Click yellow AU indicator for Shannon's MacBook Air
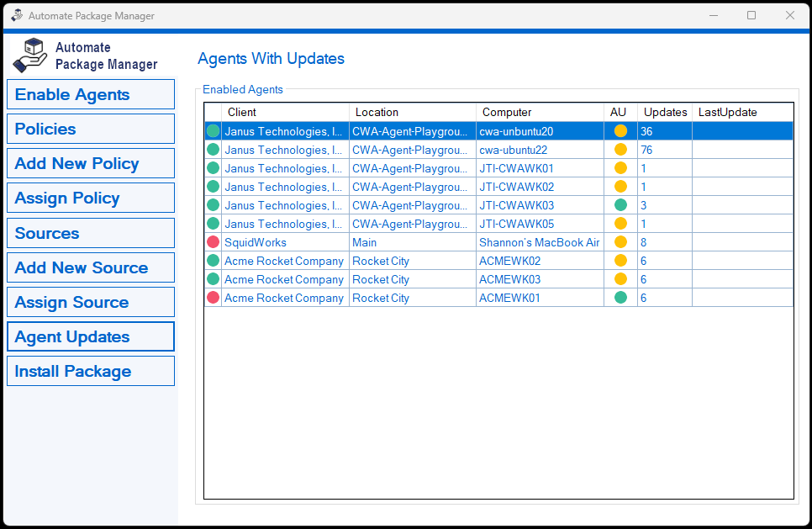 click(620, 242)
